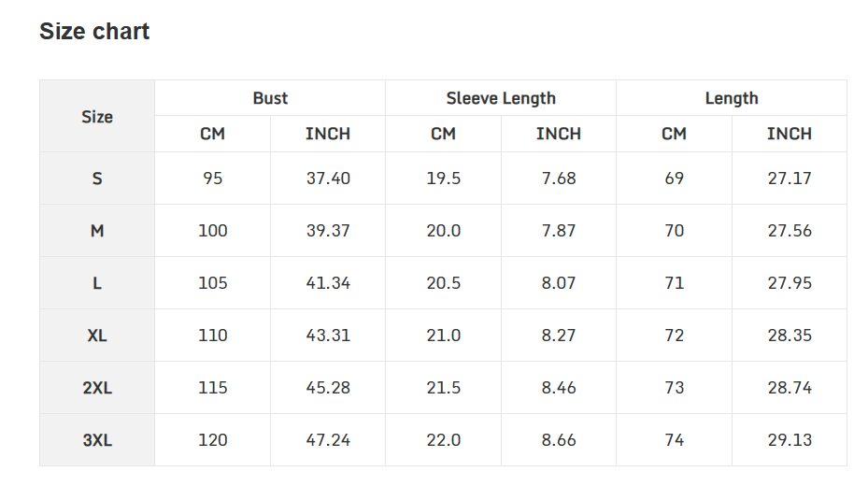Click the length 73 cm cell
868x486 pixels.
(675, 388)
